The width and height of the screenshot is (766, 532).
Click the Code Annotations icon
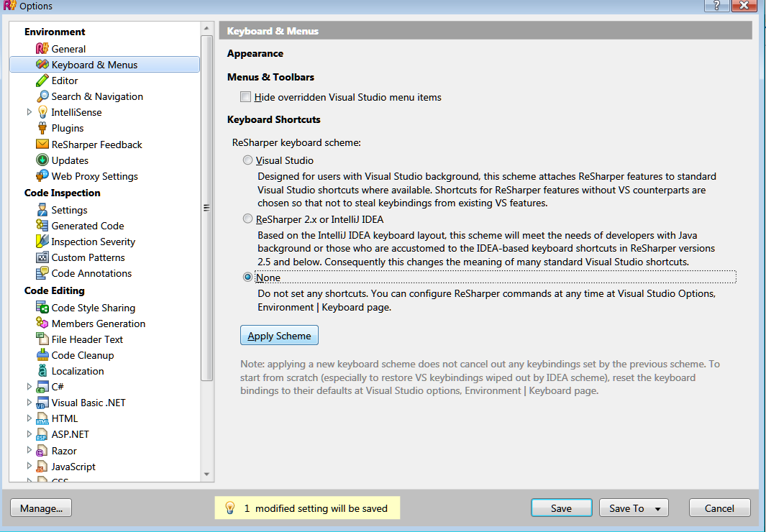point(42,273)
